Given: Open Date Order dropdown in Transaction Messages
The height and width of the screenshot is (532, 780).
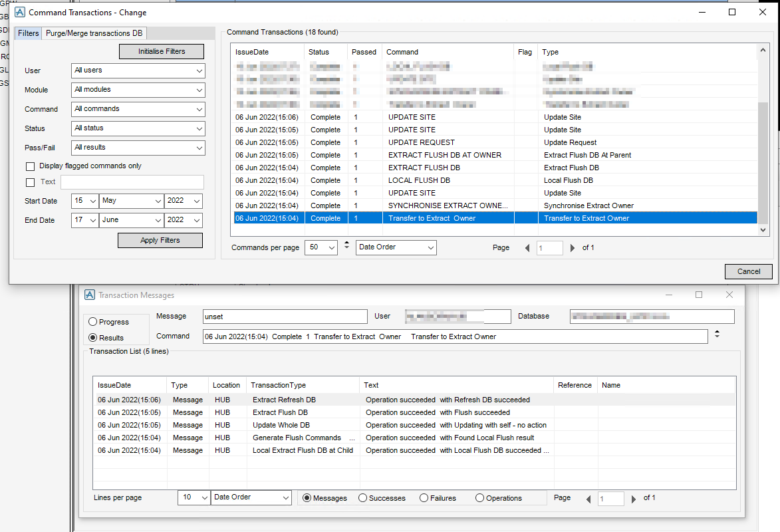Looking at the screenshot, I should tap(251, 497).
